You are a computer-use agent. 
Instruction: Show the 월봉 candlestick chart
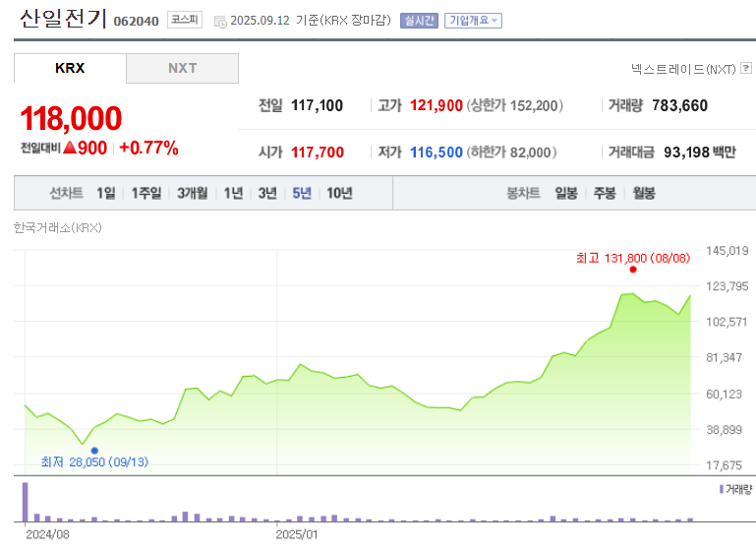click(644, 193)
